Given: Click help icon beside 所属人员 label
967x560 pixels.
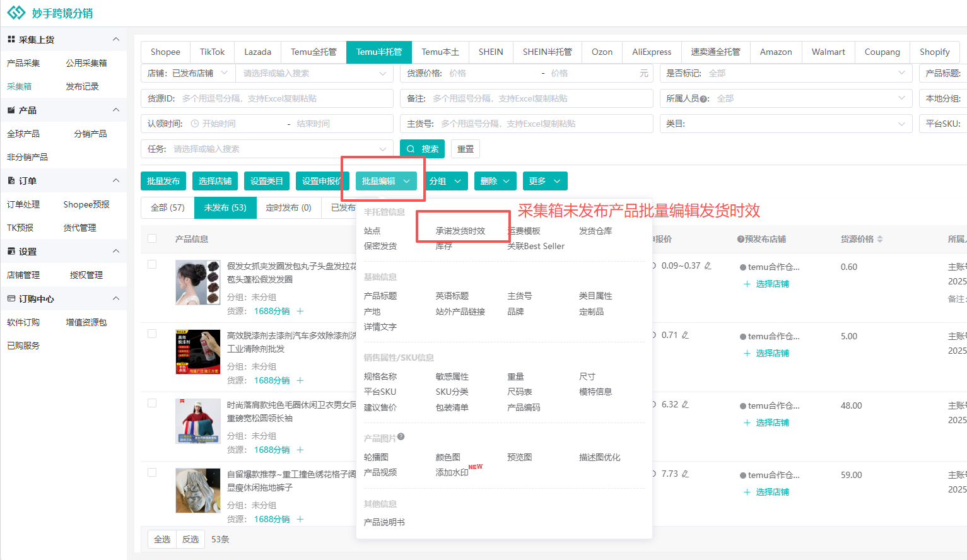Looking at the screenshot, I should click(x=703, y=99).
